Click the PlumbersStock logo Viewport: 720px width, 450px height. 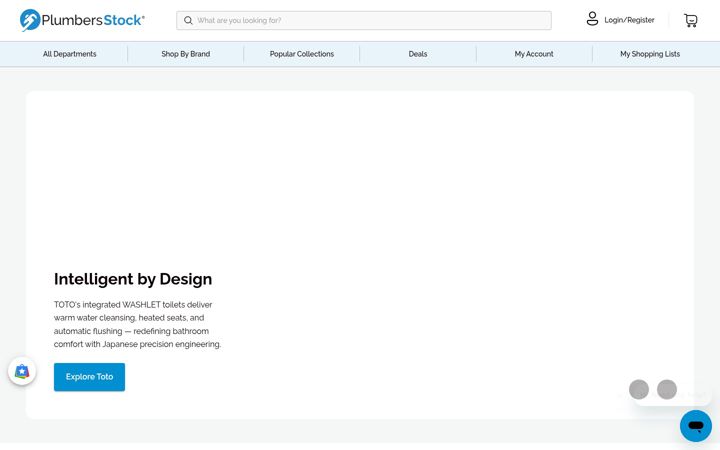click(82, 20)
